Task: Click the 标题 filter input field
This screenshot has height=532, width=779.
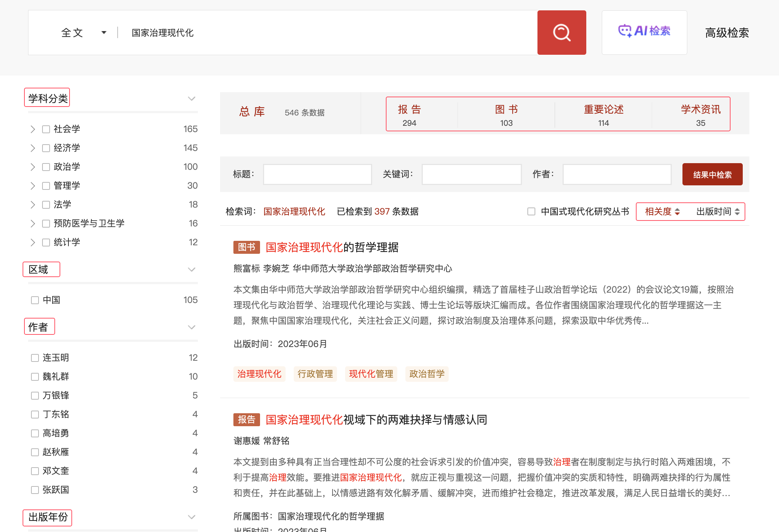Action: (317, 174)
